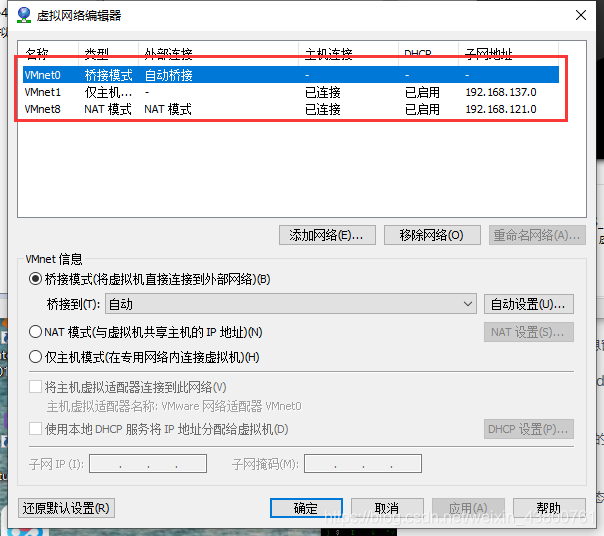Click the 类型 column header
604x536 pixels.
pyautogui.click(x=96, y=53)
